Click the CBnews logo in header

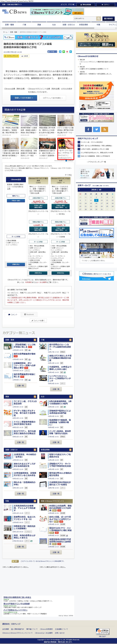point(14,12)
